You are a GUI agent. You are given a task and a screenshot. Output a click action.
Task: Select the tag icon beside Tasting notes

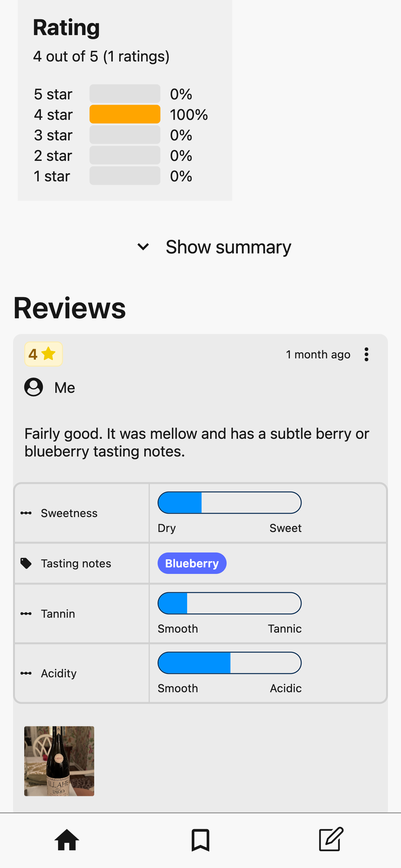point(26,563)
